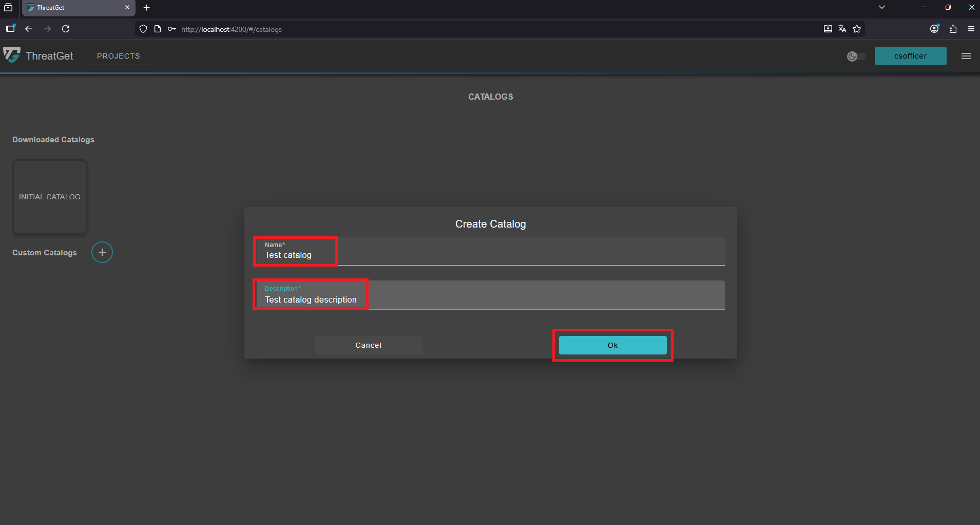Open the translate page icon
Screen dimensions: 980x525
coord(842,29)
